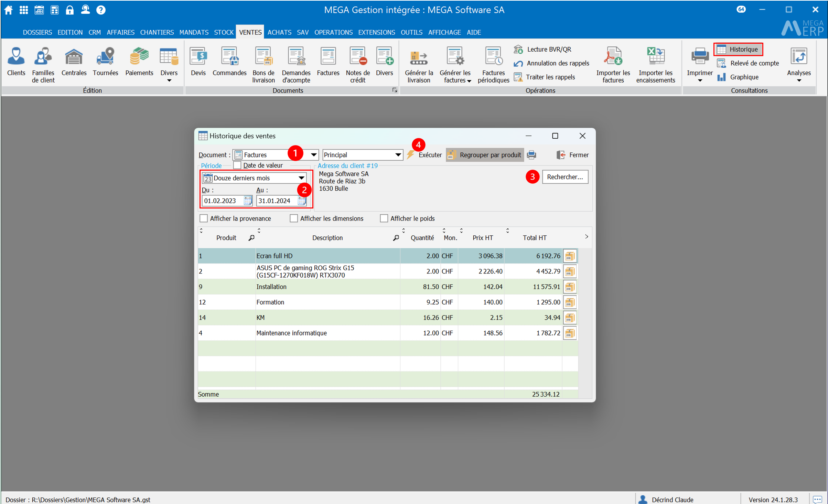Open details icon for Ecran full HD row

pos(570,256)
